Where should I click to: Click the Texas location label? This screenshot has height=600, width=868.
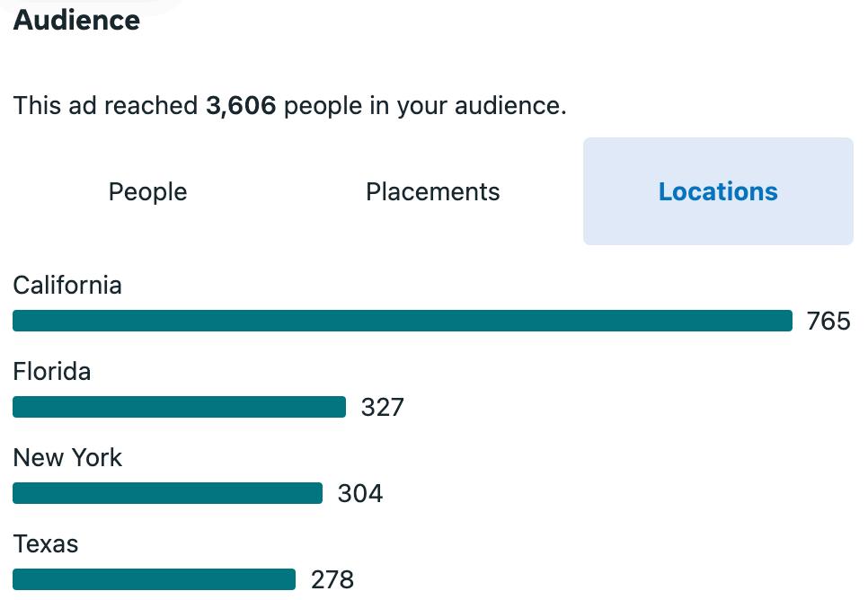(x=46, y=544)
